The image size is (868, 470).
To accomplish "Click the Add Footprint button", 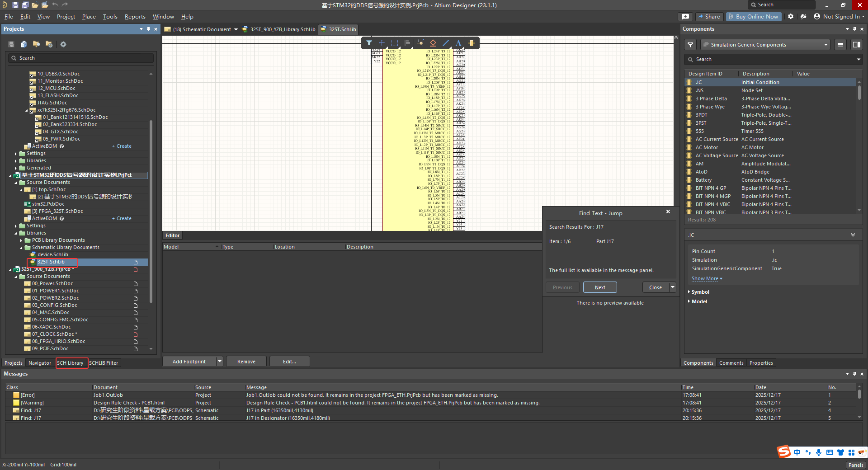I will point(189,362).
